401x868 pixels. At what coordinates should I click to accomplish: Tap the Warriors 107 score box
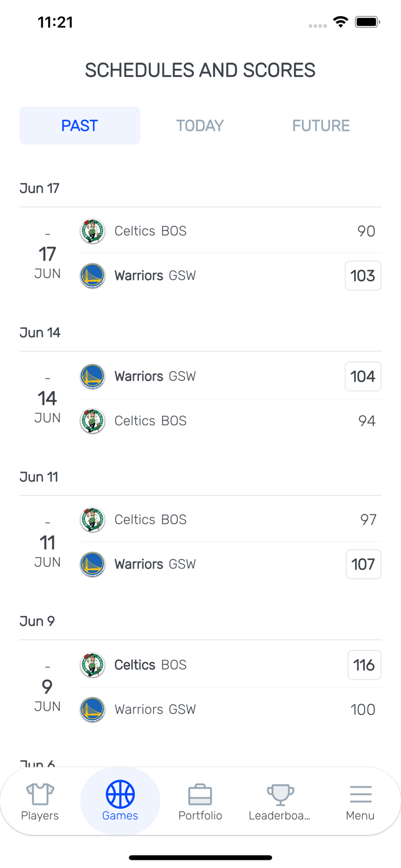click(363, 564)
